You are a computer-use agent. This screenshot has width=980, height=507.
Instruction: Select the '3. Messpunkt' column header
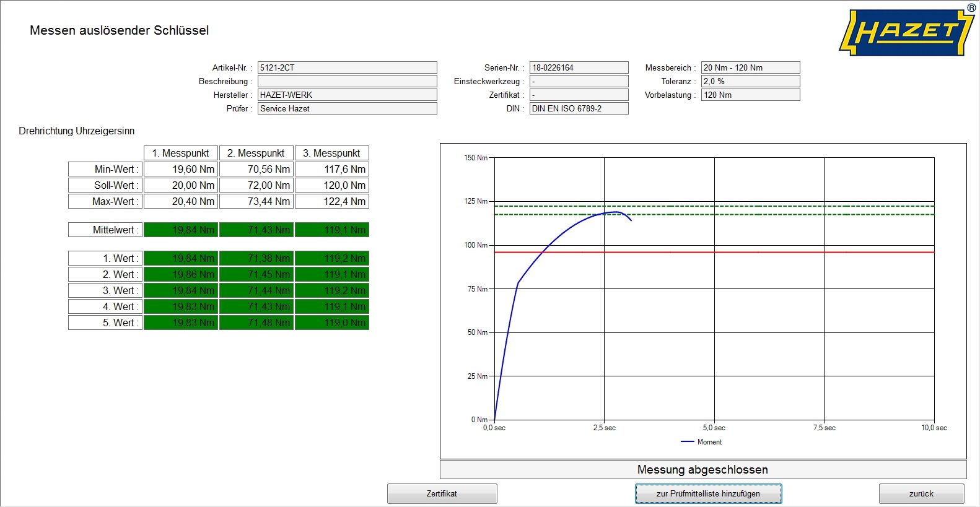[331, 153]
